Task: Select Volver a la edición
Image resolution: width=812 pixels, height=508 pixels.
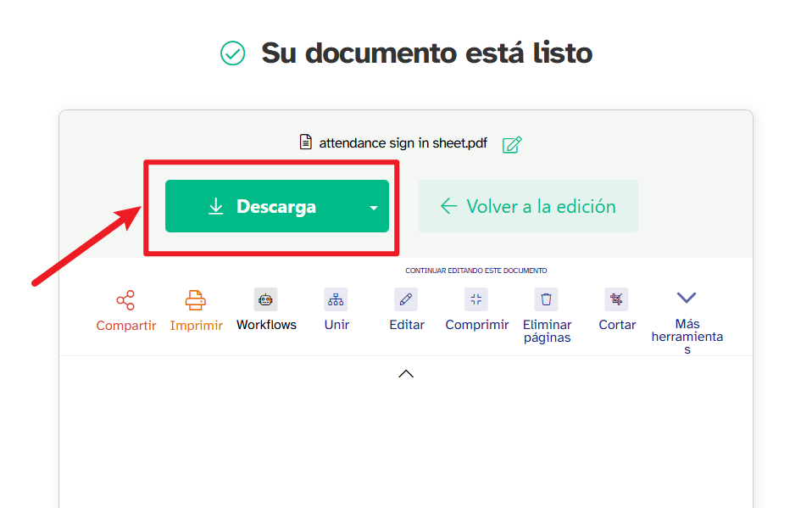Action: click(528, 205)
